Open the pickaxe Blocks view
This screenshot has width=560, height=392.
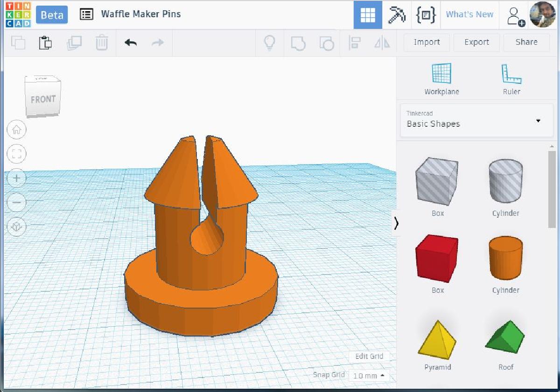pyautogui.click(x=397, y=15)
